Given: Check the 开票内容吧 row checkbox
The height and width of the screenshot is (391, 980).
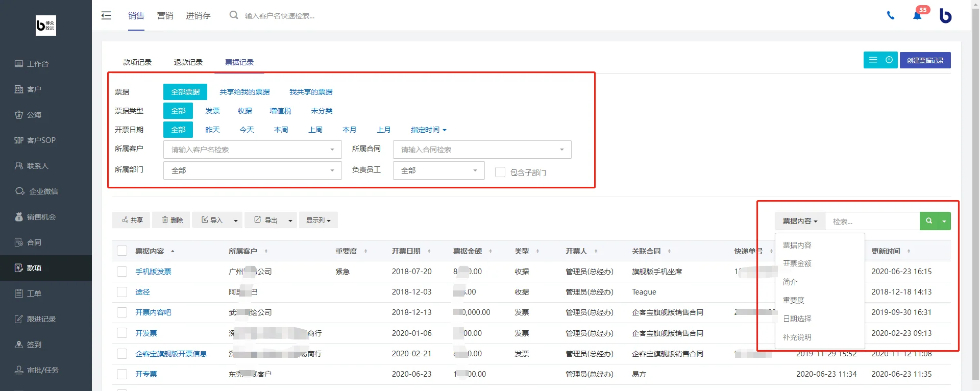Looking at the screenshot, I should point(122,312).
